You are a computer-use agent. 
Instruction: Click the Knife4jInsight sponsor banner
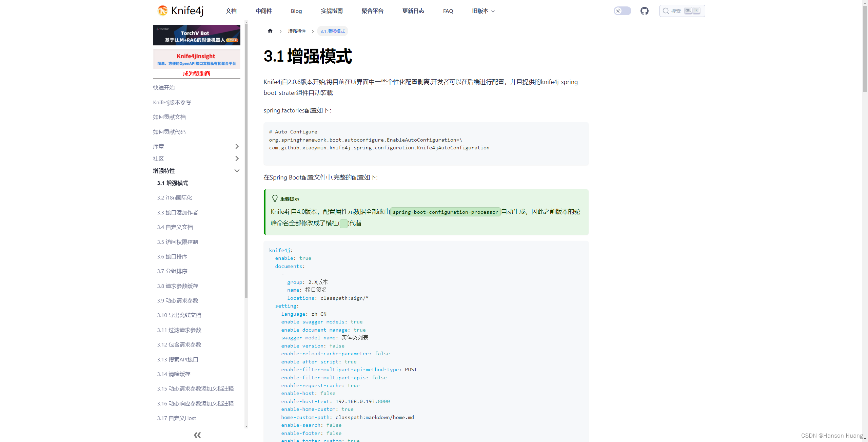coord(197,59)
